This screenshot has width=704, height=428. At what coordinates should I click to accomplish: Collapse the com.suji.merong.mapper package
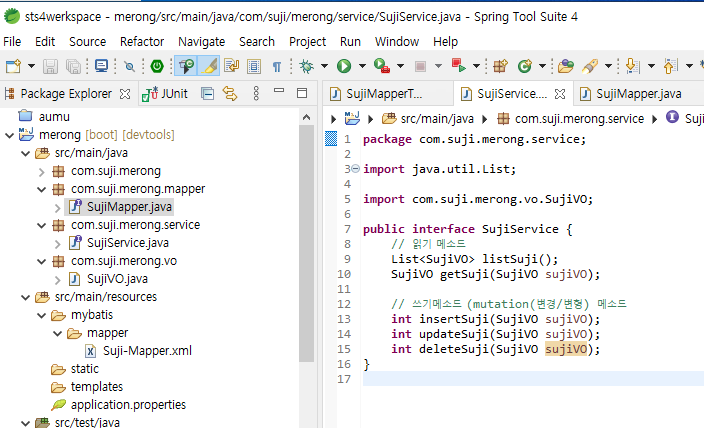[42, 189]
